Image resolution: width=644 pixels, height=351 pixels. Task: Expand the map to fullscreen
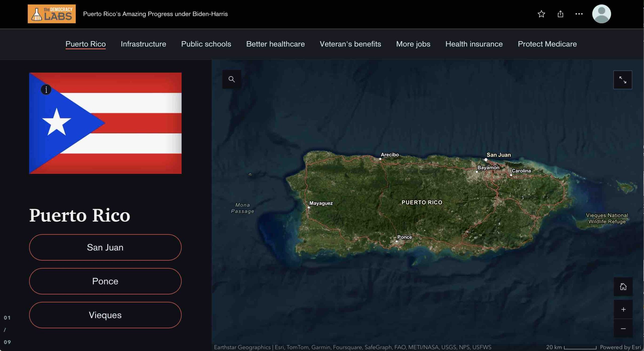click(622, 80)
